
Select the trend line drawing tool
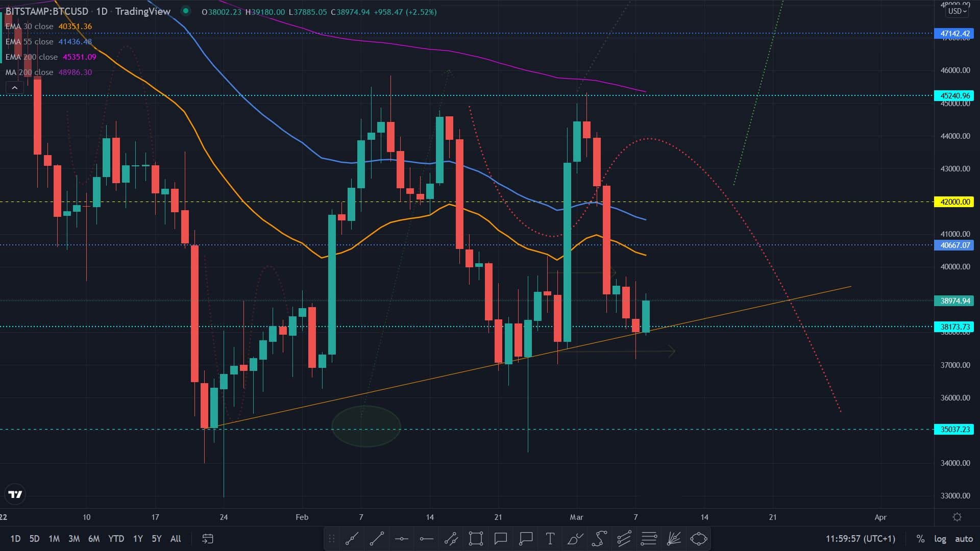pyautogui.click(x=352, y=539)
